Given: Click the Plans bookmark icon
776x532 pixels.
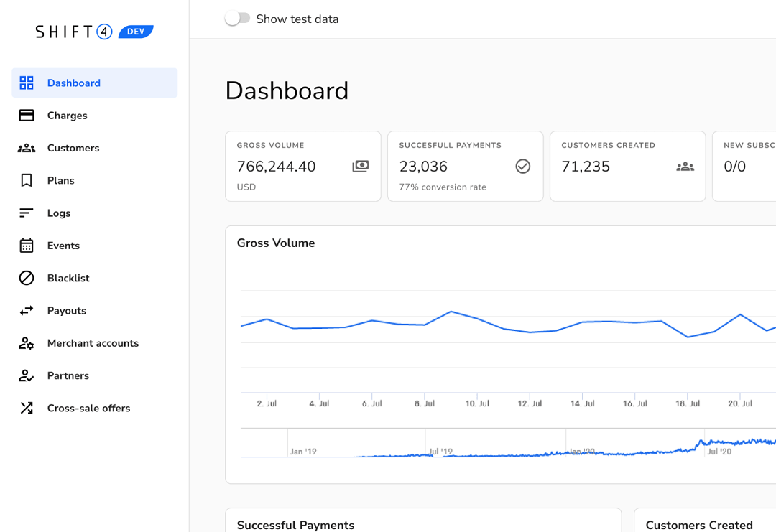Looking at the screenshot, I should [x=27, y=180].
